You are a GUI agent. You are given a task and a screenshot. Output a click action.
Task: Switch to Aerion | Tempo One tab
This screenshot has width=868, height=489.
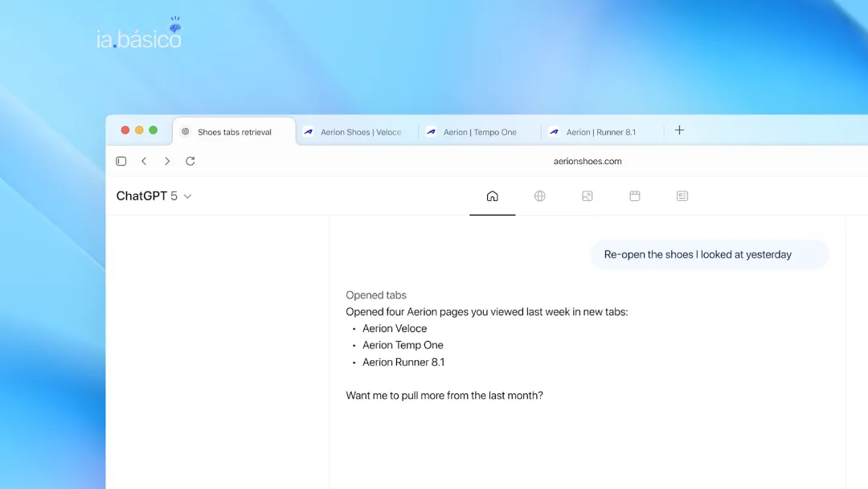click(479, 132)
